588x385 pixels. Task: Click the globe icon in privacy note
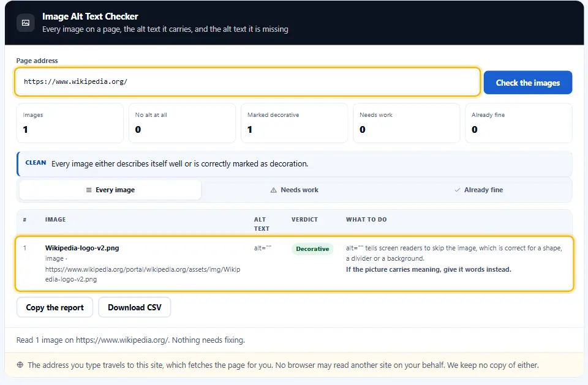pos(20,365)
